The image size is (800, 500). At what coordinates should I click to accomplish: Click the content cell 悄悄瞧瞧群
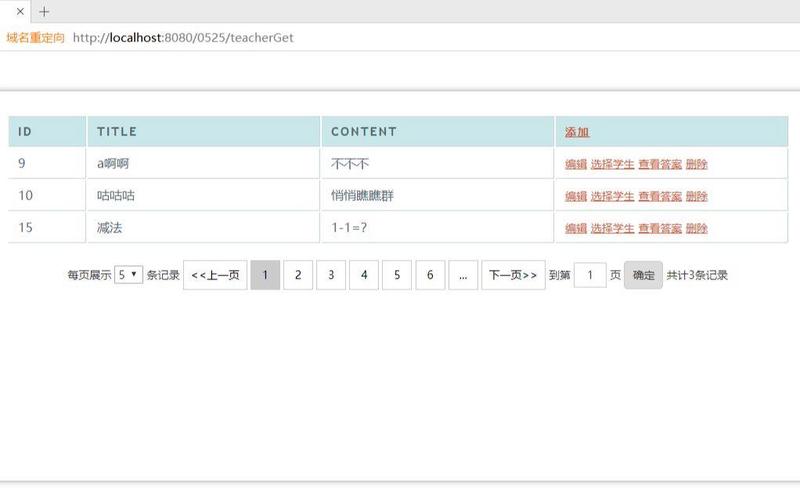click(x=438, y=195)
